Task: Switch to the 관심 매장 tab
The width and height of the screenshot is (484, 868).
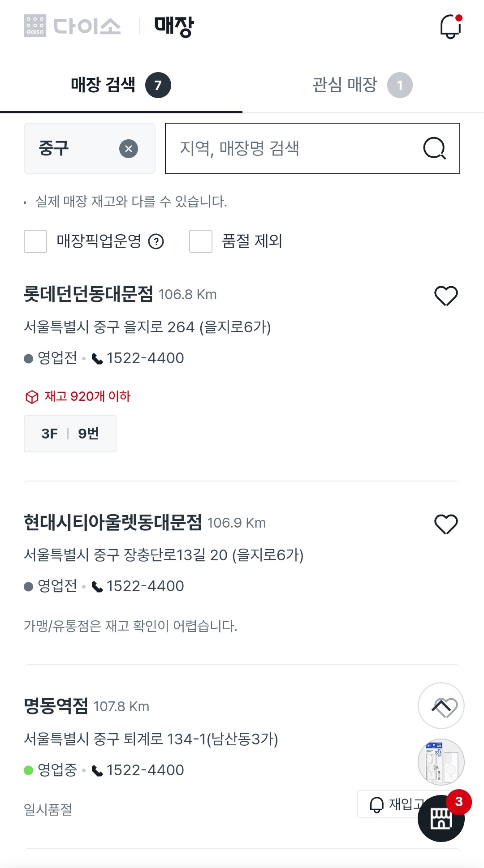Action: [x=362, y=85]
